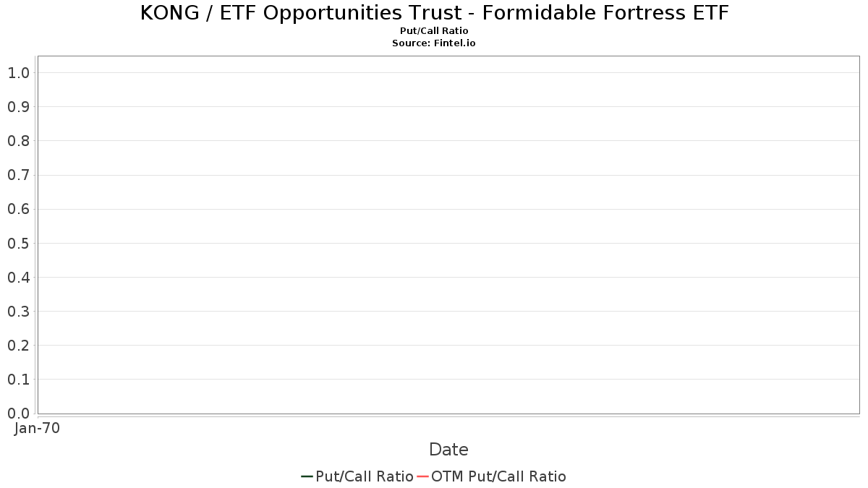Click the chart title KONG Formidable Fortress ETF

click(x=434, y=13)
